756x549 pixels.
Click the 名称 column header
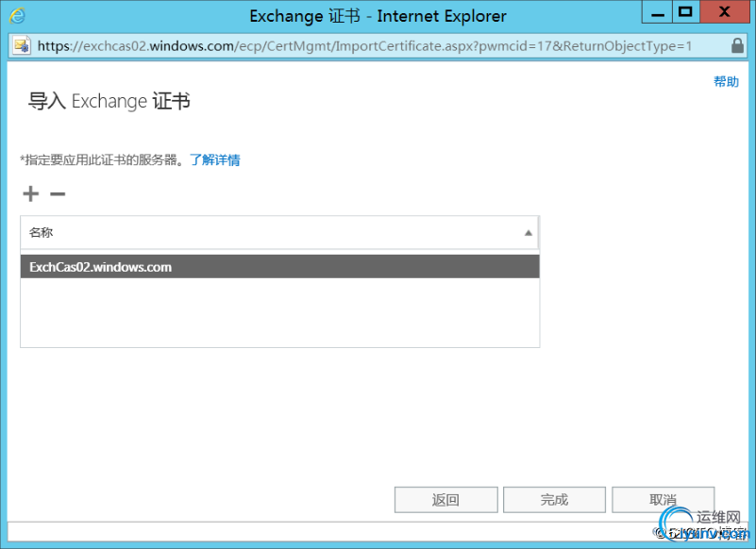coord(279,232)
